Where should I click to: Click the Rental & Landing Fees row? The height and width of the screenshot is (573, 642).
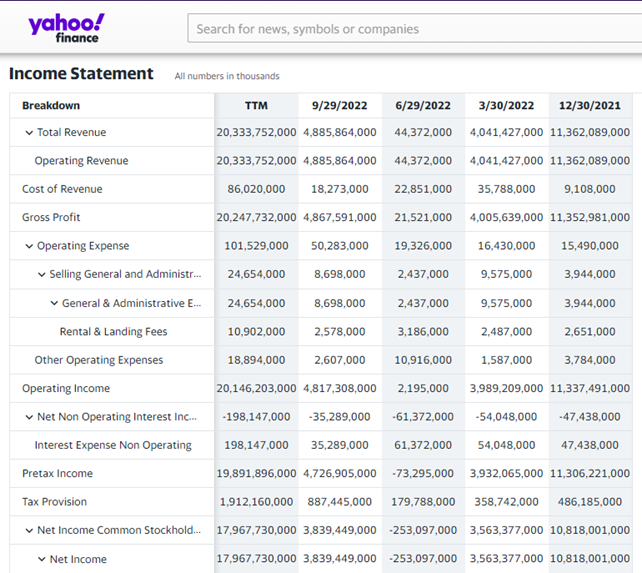(x=321, y=331)
